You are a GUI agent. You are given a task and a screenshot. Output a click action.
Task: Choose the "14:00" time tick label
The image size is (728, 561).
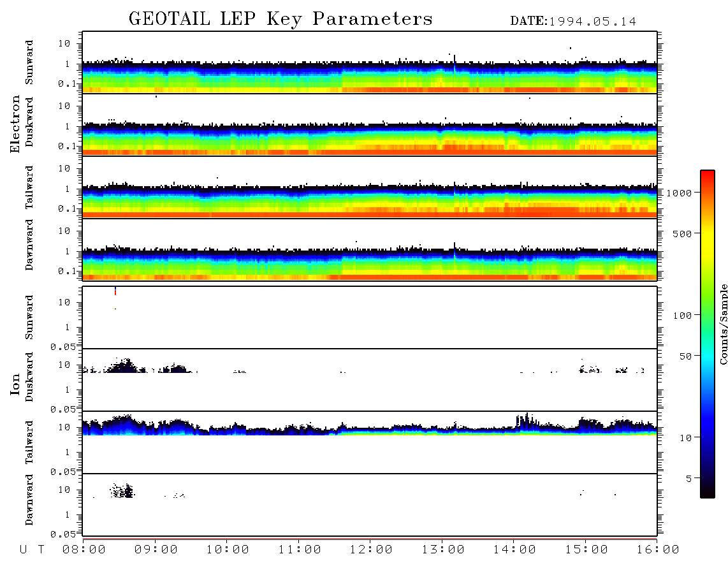pos(514,550)
